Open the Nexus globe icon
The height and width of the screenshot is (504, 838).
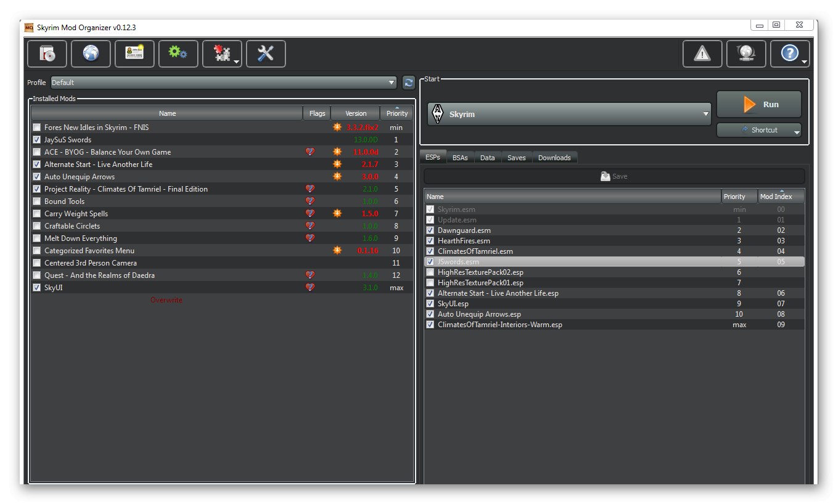coord(91,54)
